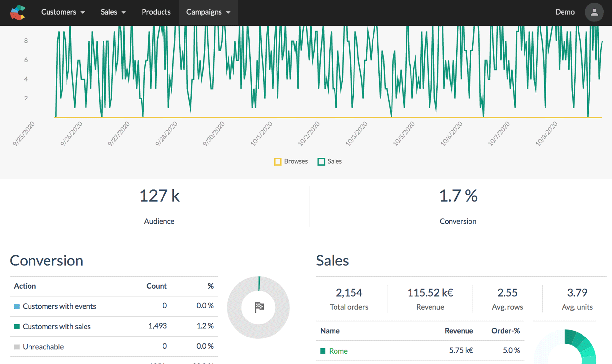612x364 pixels.
Task: Click the app logo in the top bar
Action: 18,12
